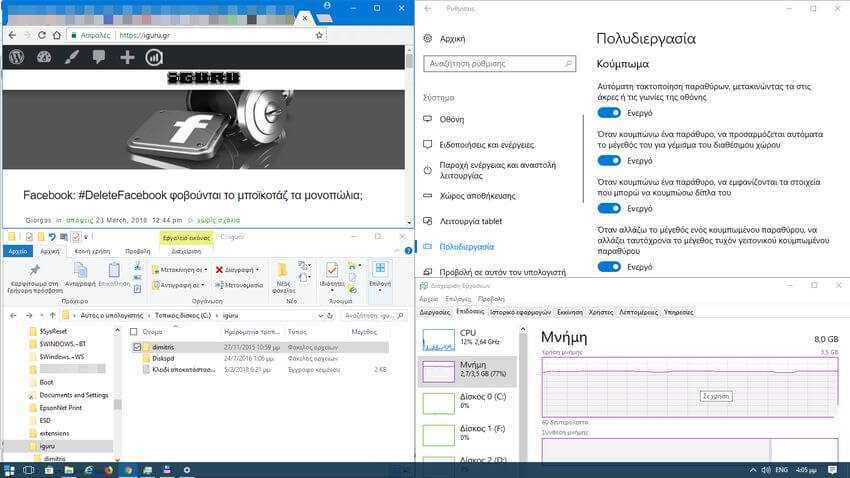Open the comments bubble icon in admin bar

(99, 56)
